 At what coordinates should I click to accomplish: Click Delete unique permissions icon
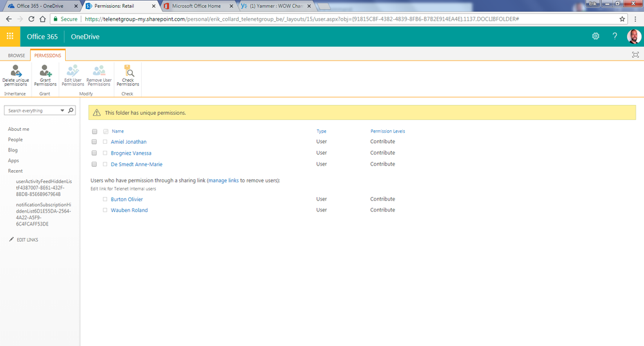[x=15, y=70]
